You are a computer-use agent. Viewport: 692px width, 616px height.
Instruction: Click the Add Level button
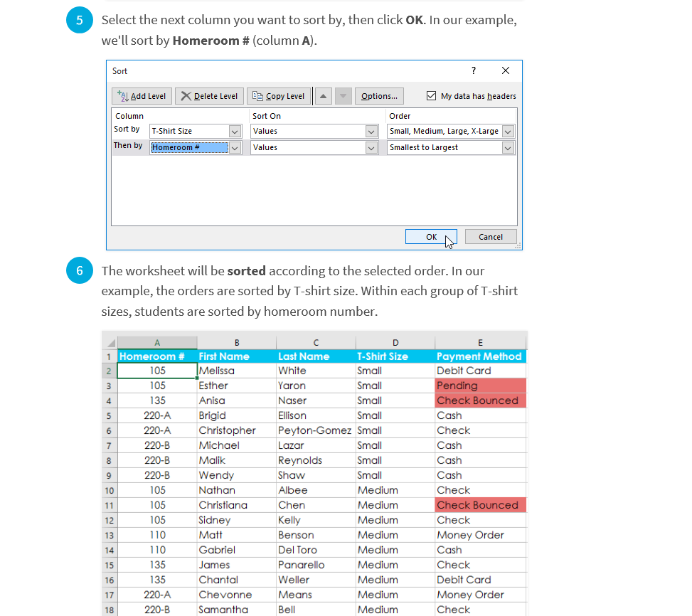142,96
